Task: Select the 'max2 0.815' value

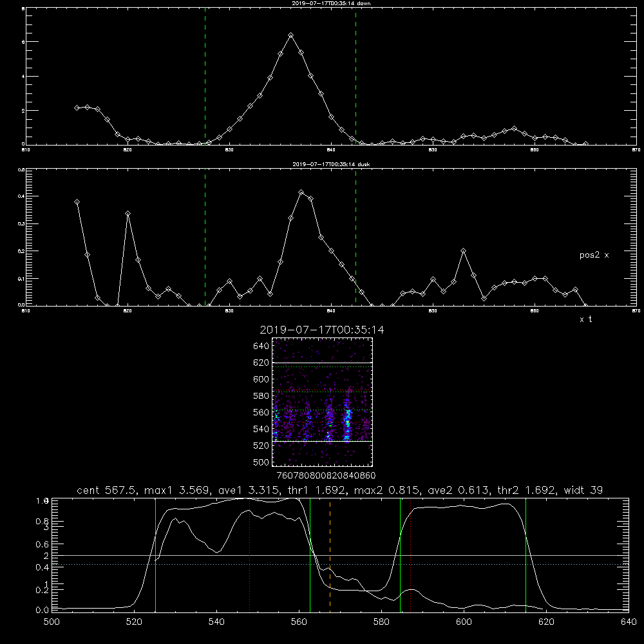Action: (x=387, y=490)
